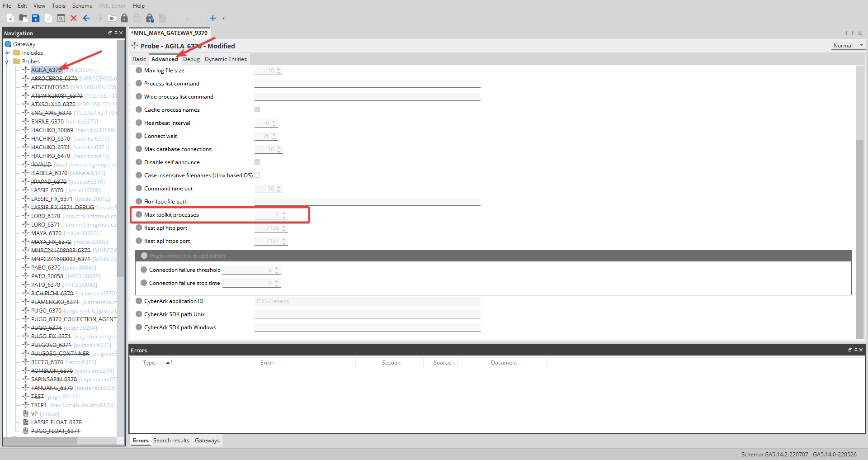The image size is (868, 460).
Task: Click the folder with eye icon
Action: pos(112,18)
